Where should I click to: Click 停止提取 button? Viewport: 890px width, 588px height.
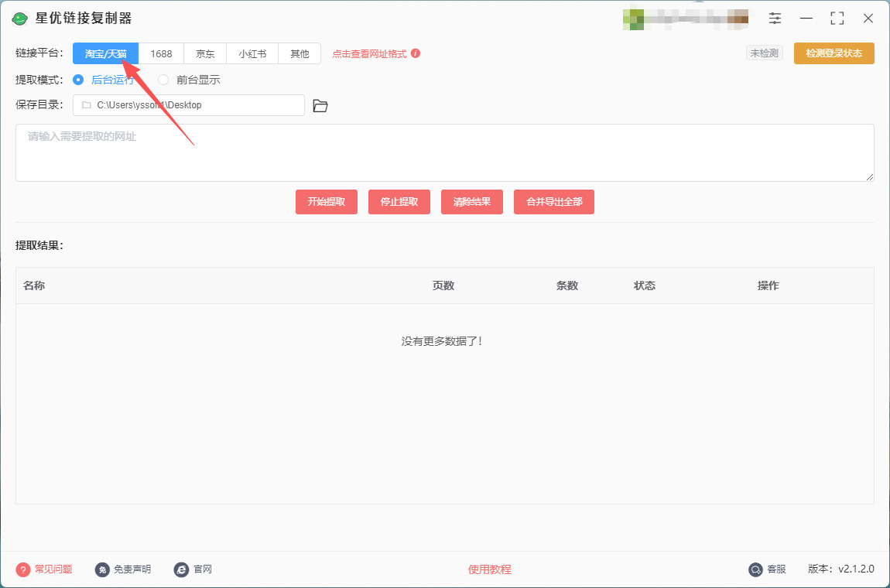(x=399, y=202)
